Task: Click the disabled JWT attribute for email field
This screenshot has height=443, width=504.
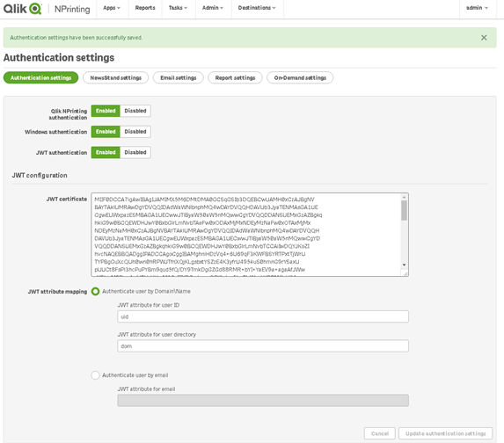Action: [263, 401]
